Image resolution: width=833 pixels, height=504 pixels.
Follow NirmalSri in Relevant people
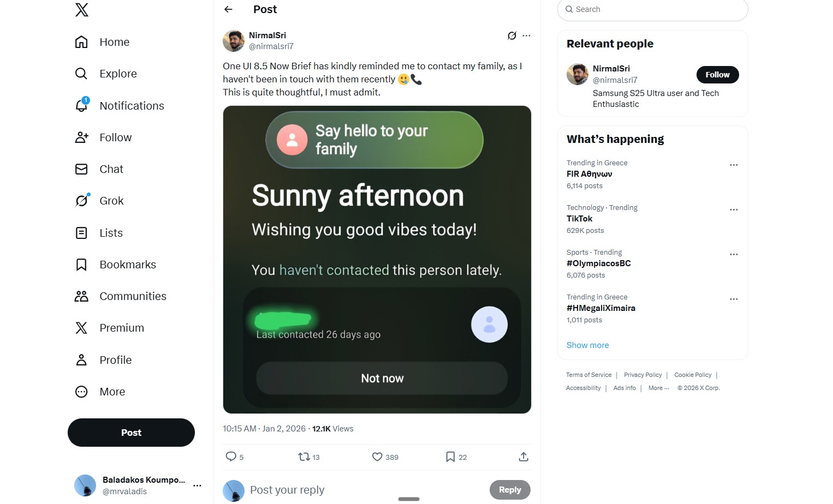(717, 75)
